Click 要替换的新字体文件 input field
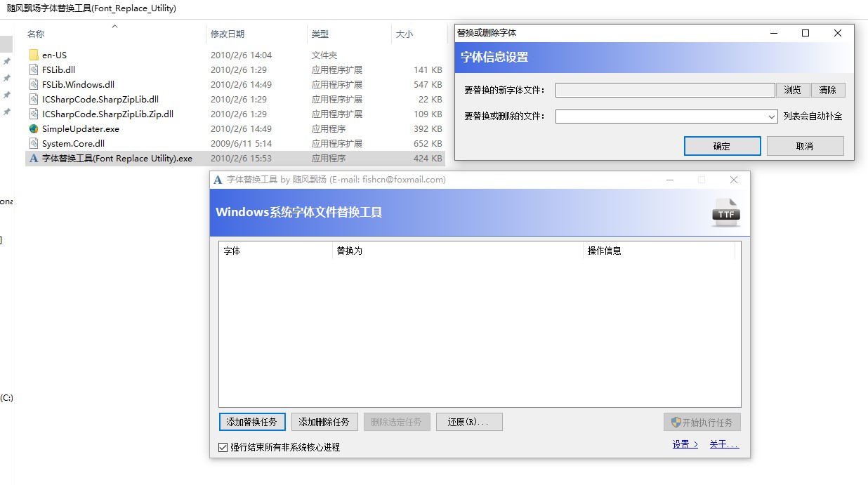 click(x=665, y=90)
